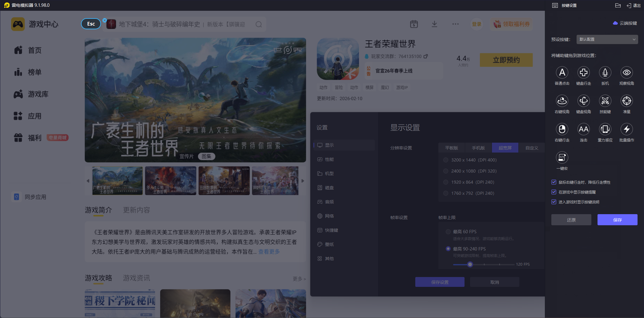Show previous screenshots with left carousel arrow
644x318 pixels.
click(88, 181)
